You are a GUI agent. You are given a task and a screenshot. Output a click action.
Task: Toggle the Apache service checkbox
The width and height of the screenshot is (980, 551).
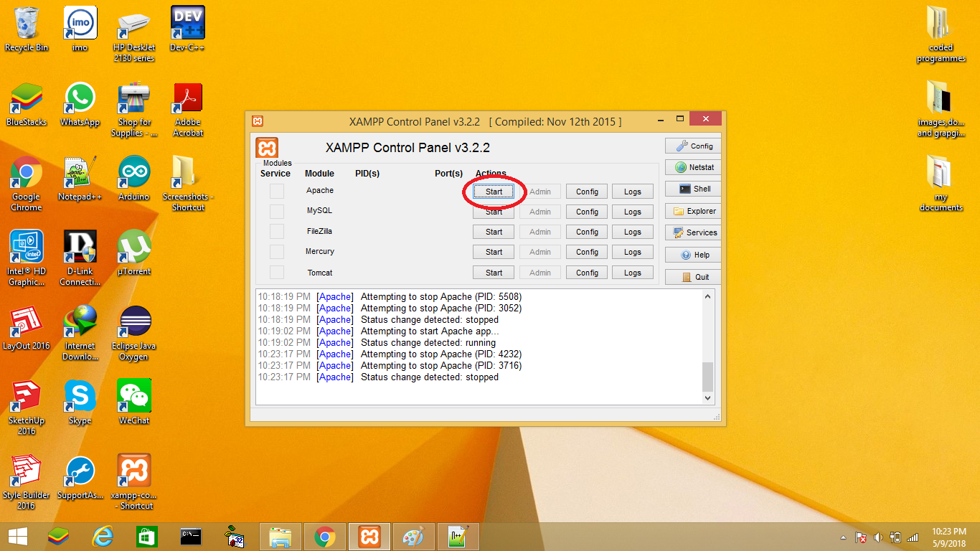pos(277,192)
